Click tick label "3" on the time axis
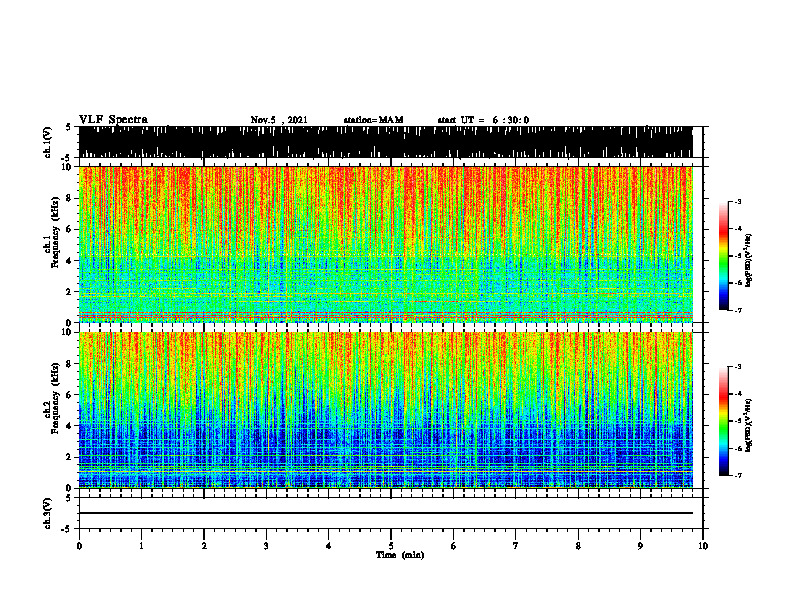The width and height of the screenshot is (792, 612). pyautogui.click(x=266, y=546)
